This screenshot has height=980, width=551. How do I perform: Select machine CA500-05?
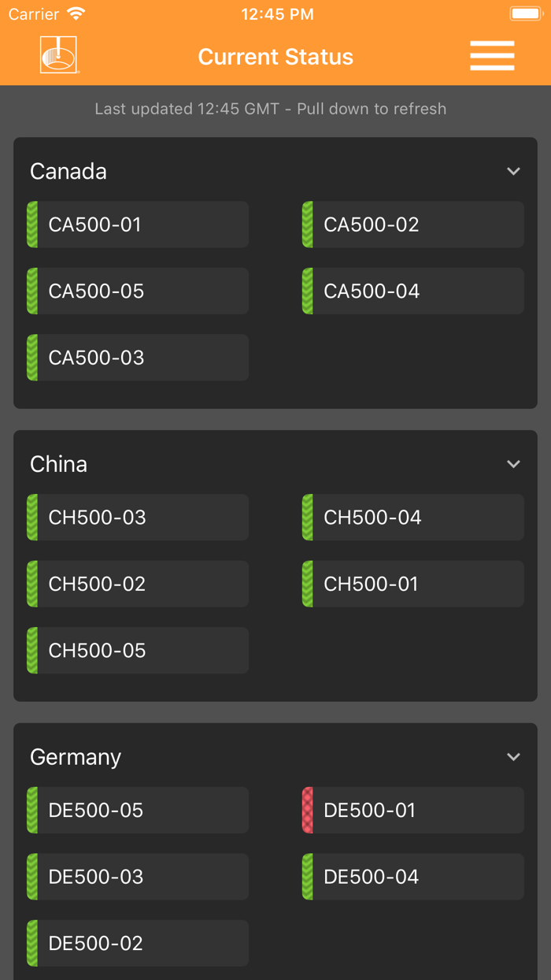(138, 291)
